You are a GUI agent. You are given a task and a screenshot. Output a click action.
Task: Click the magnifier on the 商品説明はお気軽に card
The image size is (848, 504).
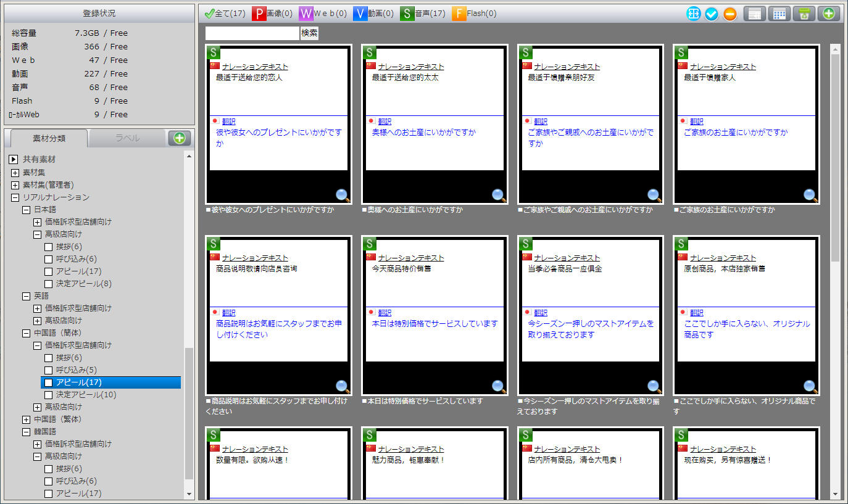click(343, 387)
